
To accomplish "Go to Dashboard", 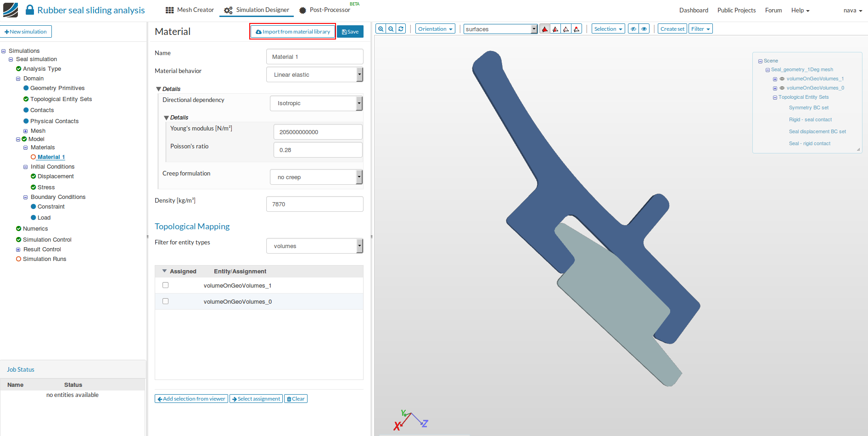I will tap(694, 10).
